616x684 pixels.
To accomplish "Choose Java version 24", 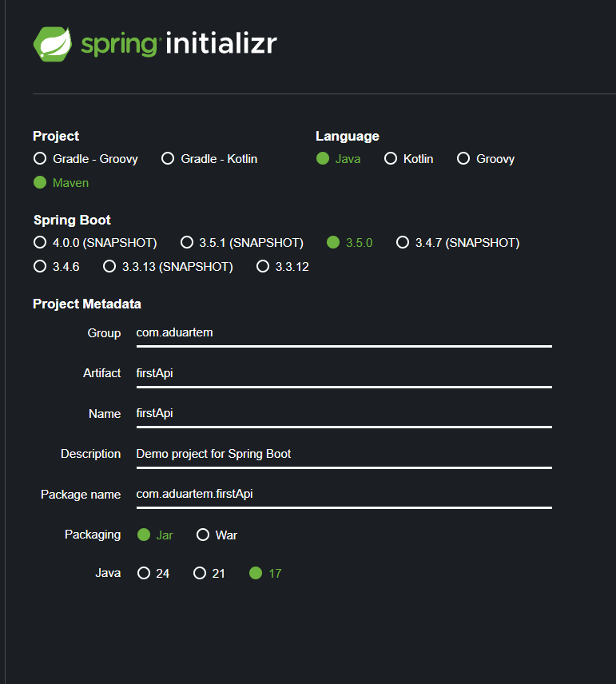I will 153,573.
